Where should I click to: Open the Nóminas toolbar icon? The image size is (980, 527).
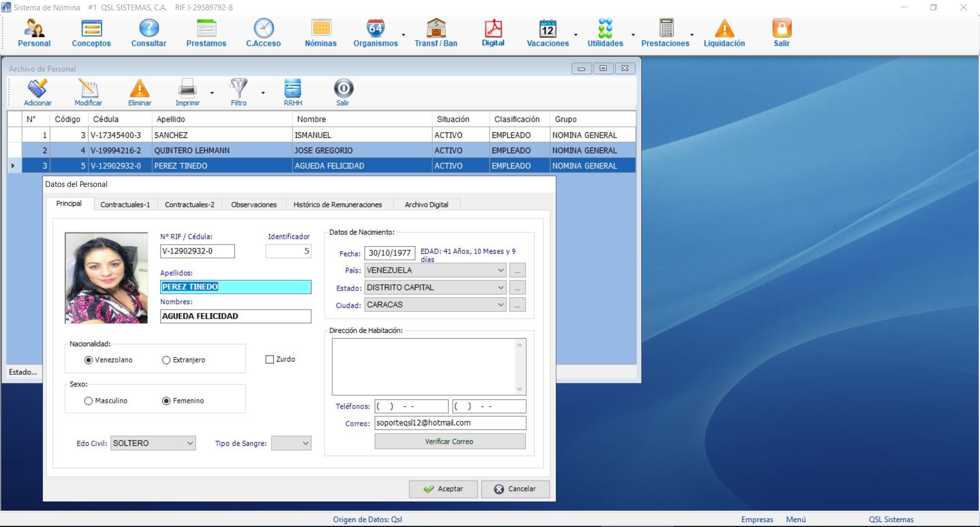(x=321, y=33)
